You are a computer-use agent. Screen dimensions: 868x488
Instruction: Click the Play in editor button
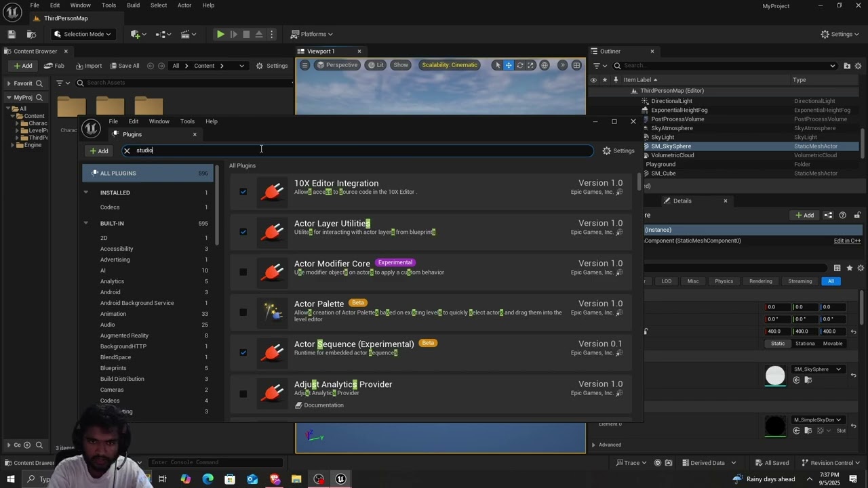coord(220,34)
